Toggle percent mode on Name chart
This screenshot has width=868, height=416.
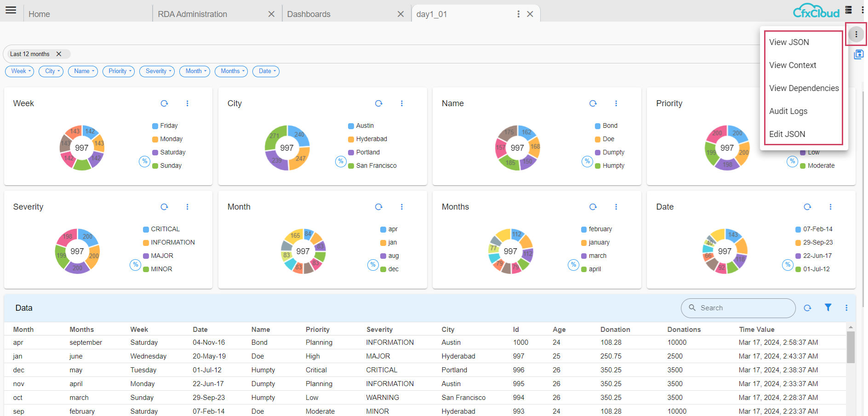point(587,161)
